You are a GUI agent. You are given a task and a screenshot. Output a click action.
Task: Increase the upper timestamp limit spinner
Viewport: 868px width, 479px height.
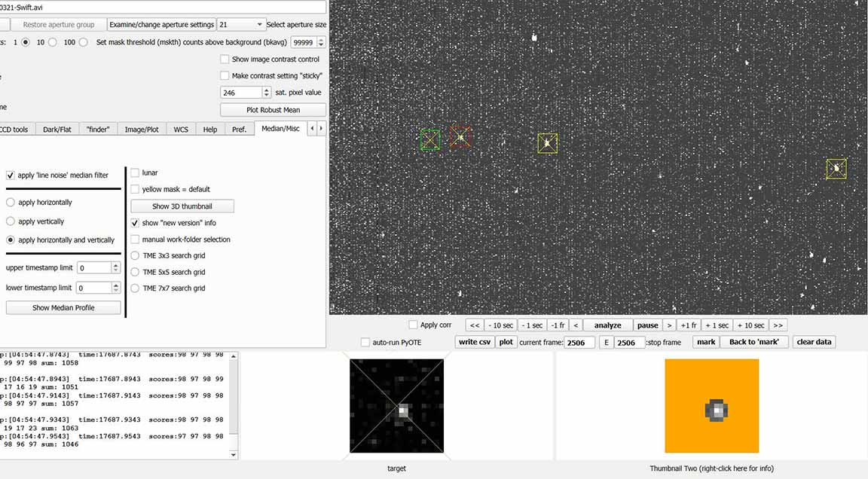pyautogui.click(x=116, y=264)
